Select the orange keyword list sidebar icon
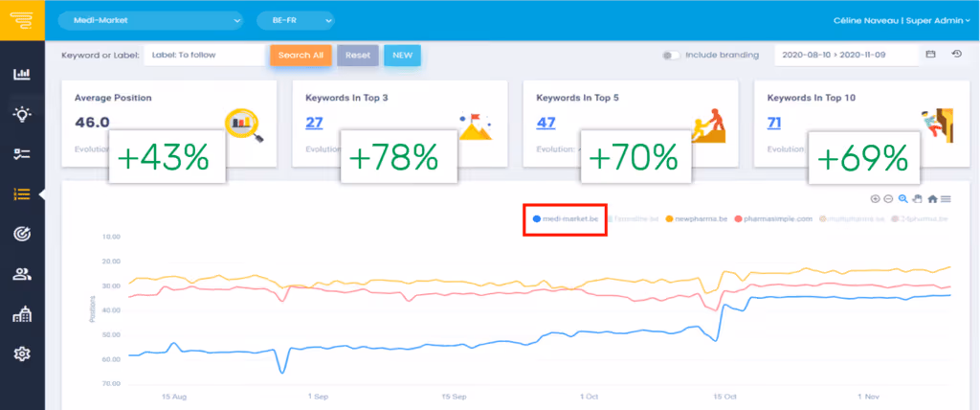 tap(22, 194)
